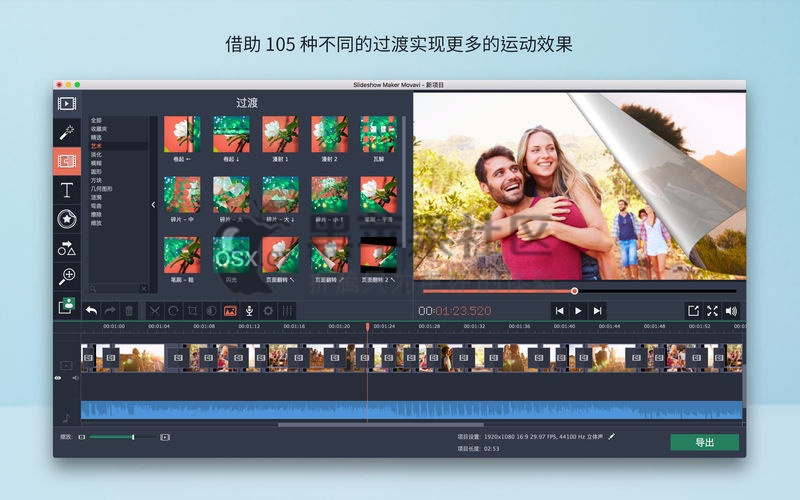Collapse the transitions category list chevron

click(x=153, y=205)
